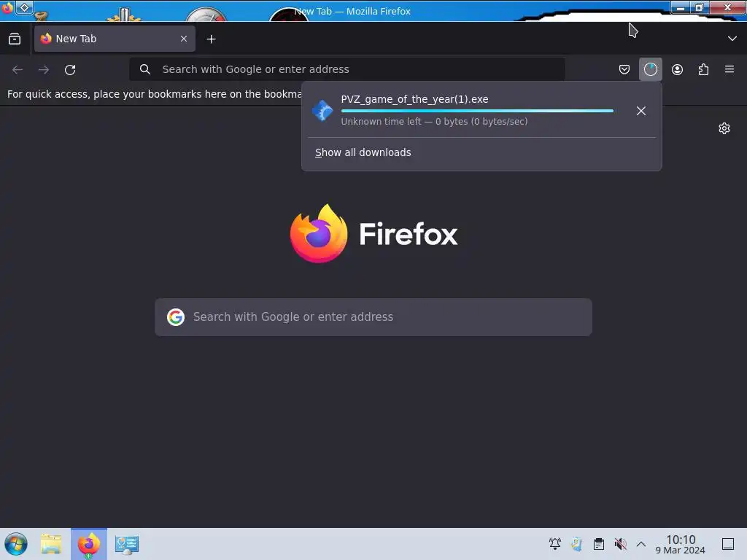Close the New Tab tab
Screen dimensions: 747x560
pos(184,39)
